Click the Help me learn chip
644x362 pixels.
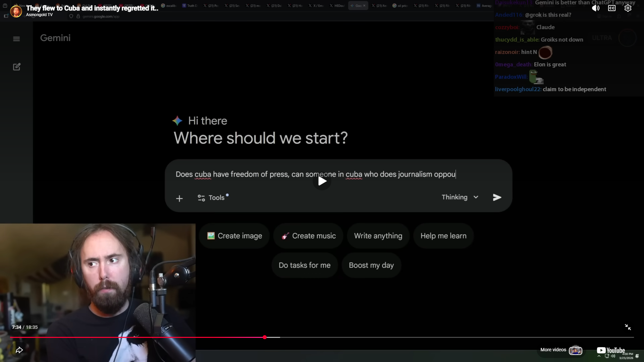coord(443,236)
